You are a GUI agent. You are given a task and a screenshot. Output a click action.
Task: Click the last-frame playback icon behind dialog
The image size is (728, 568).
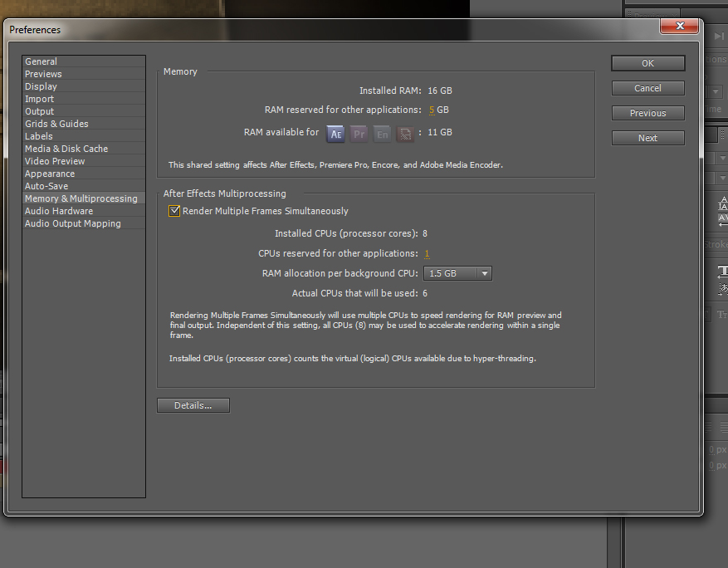[719, 36]
